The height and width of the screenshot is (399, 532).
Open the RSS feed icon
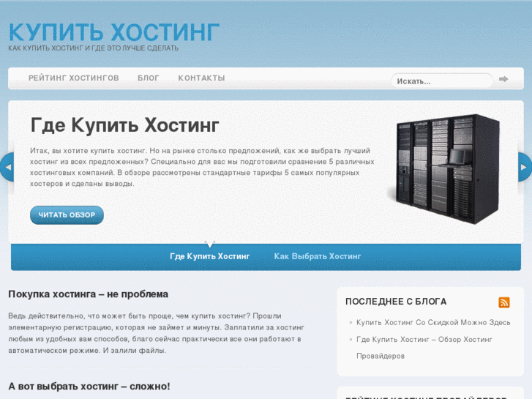pyautogui.click(x=504, y=302)
